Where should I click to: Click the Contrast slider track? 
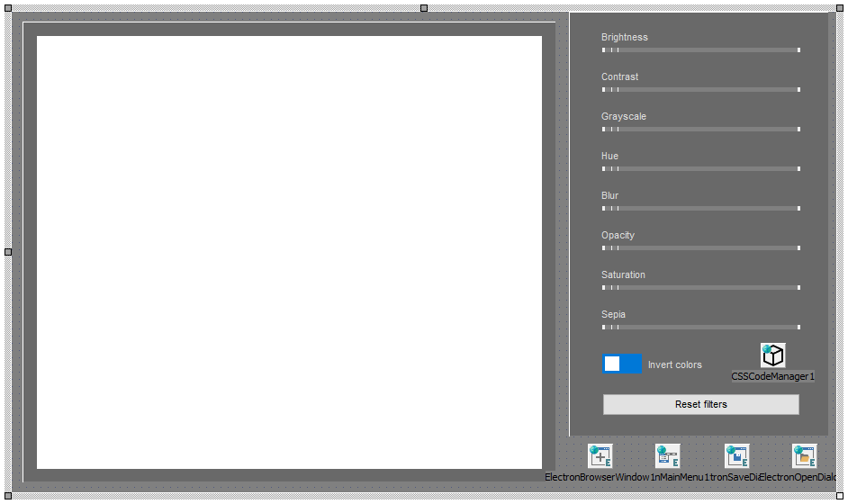coord(701,89)
